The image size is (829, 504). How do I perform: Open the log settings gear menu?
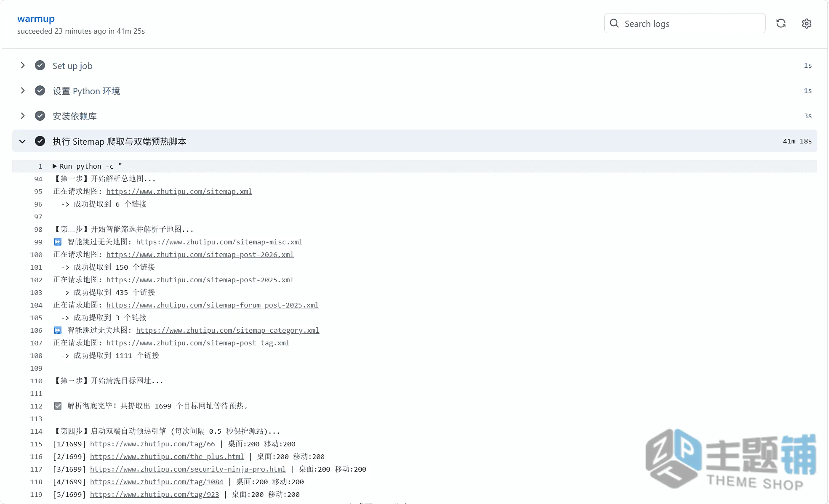tap(806, 24)
